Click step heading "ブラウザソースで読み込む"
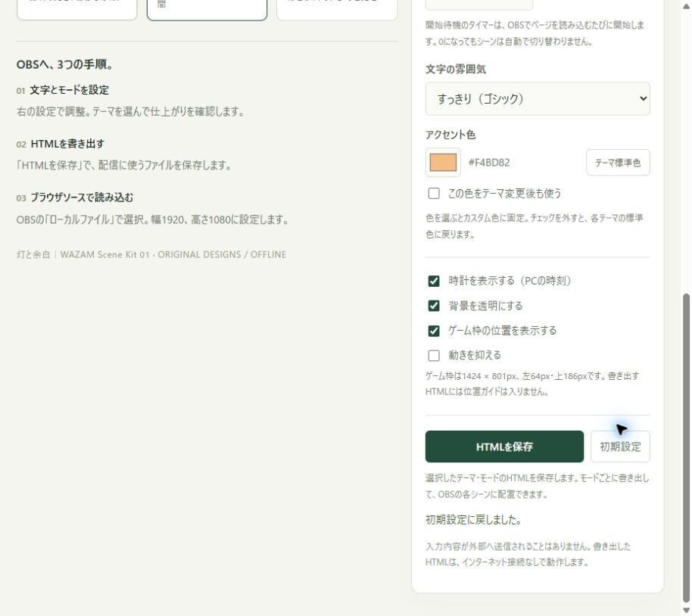Image resolution: width=692 pixels, height=616 pixels. coord(82,198)
